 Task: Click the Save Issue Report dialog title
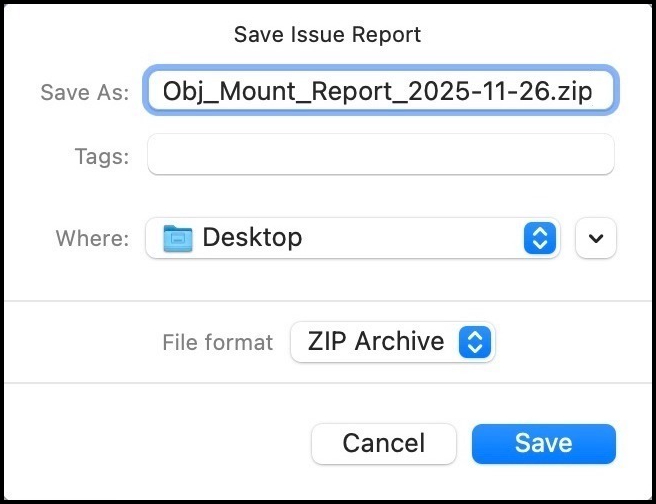click(x=327, y=35)
